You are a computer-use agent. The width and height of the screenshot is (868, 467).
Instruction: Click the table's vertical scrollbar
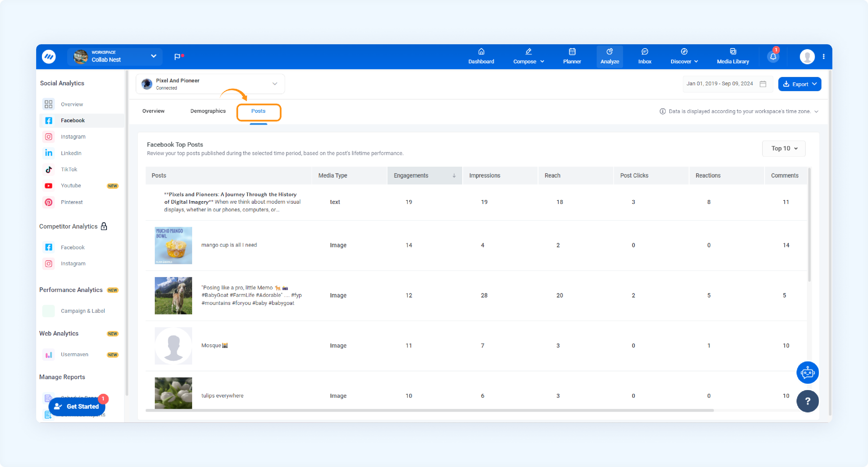click(809, 225)
